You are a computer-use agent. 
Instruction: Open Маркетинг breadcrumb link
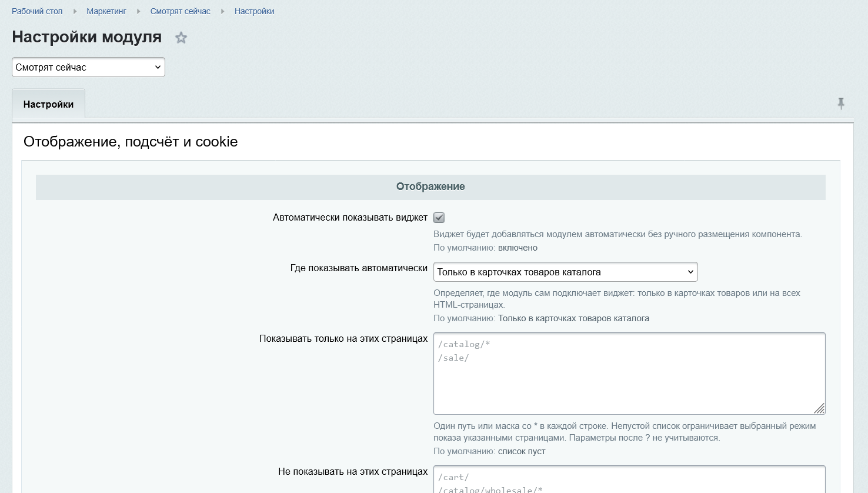(106, 11)
